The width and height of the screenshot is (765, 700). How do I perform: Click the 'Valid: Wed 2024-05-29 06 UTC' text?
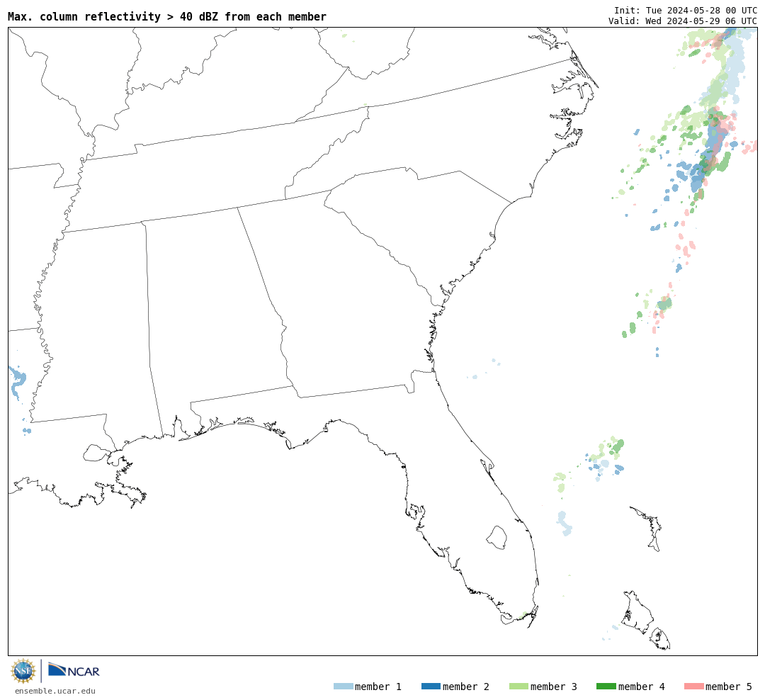[683, 21]
